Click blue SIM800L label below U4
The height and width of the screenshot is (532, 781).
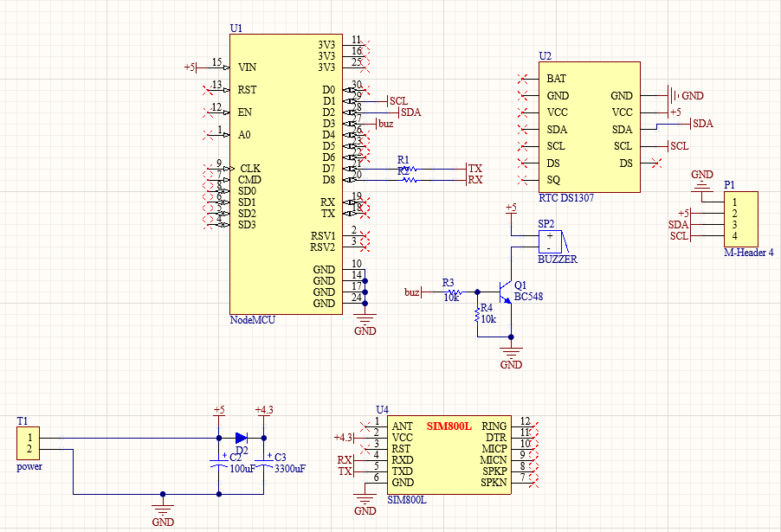point(407,500)
